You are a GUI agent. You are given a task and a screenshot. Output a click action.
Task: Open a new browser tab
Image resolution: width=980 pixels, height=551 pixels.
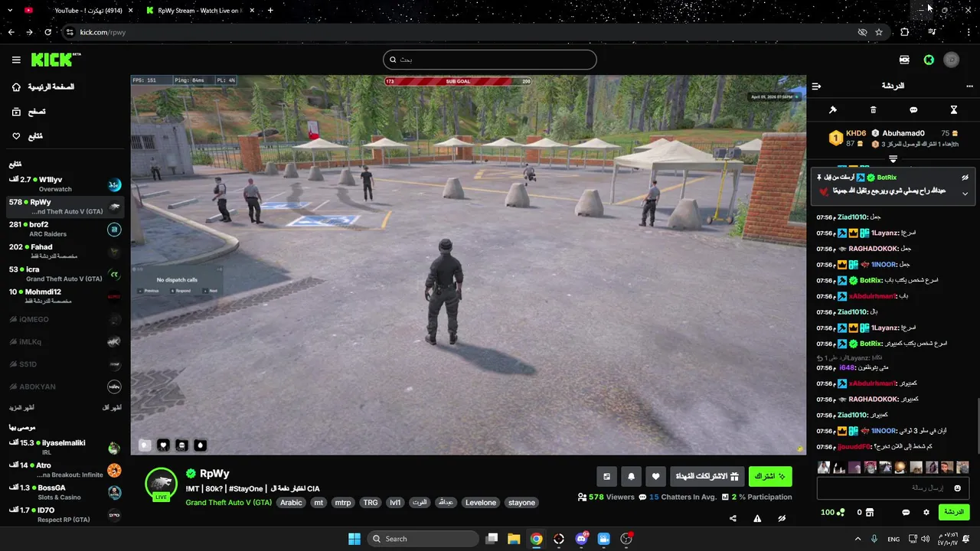point(270,11)
